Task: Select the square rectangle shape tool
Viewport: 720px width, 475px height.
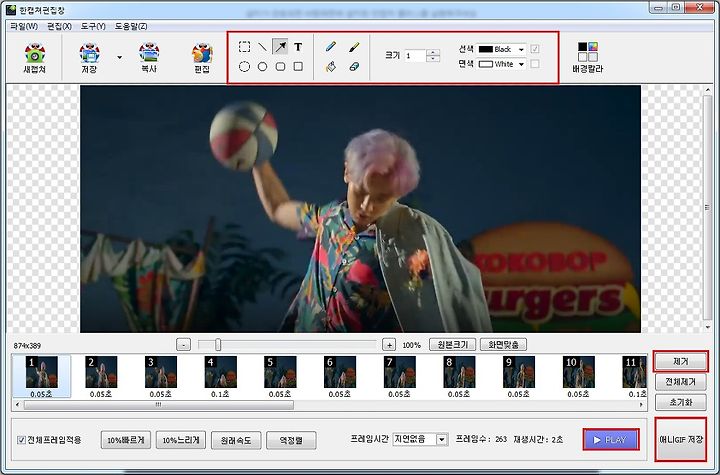Action: [298, 67]
